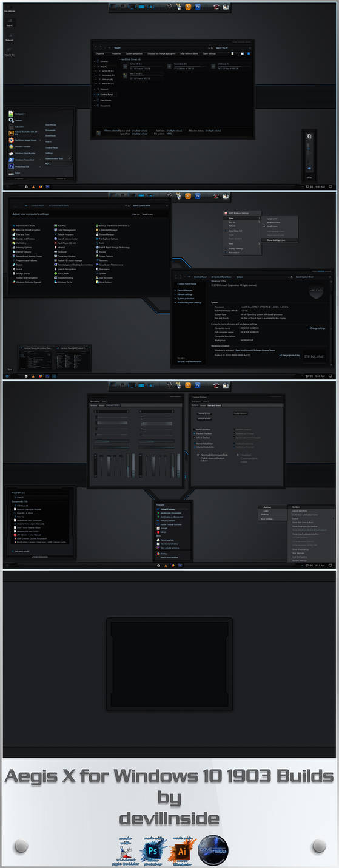Open Network and Sharing Center
The image size is (339, 868).
pos(28,256)
